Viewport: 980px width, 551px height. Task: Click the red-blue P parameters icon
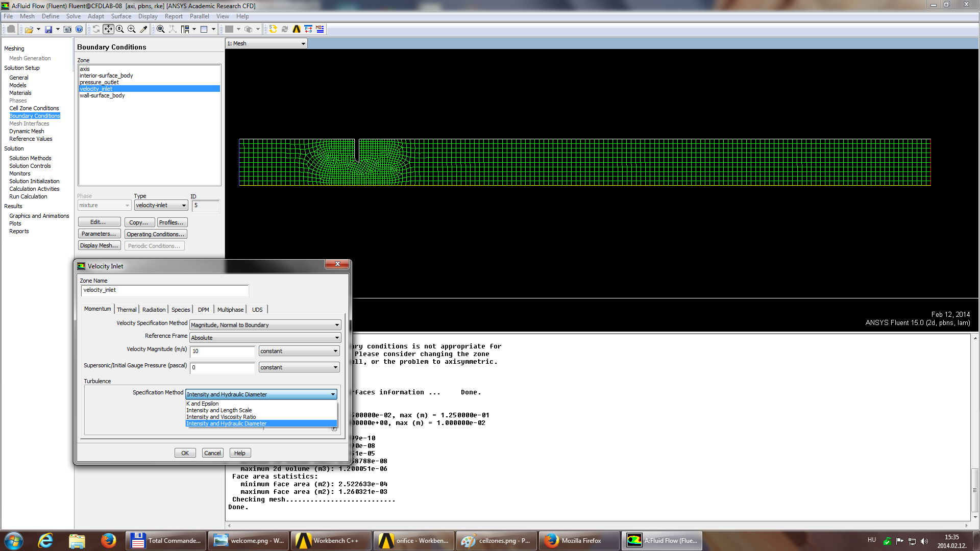coord(308,30)
